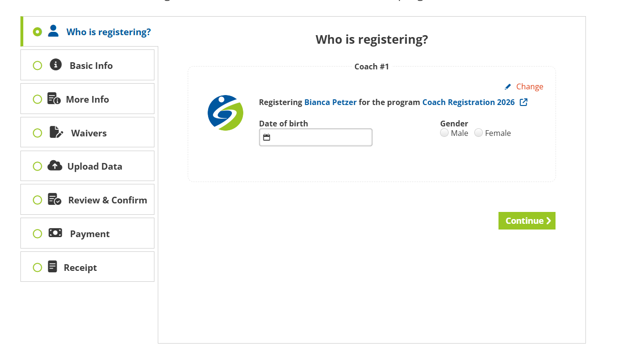
Task: Click the external link icon after Coach Registration 2026
Action: click(x=524, y=102)
